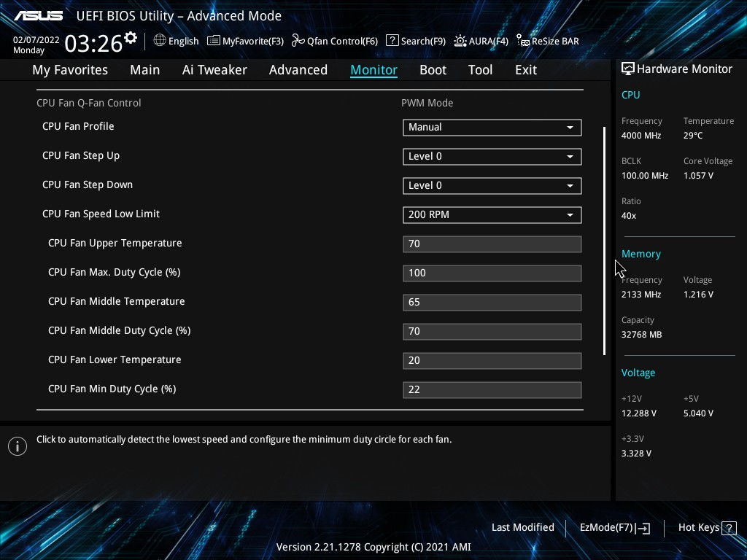Switch to the Boot tab
This screenshot has width=747, height=560.
433,70
